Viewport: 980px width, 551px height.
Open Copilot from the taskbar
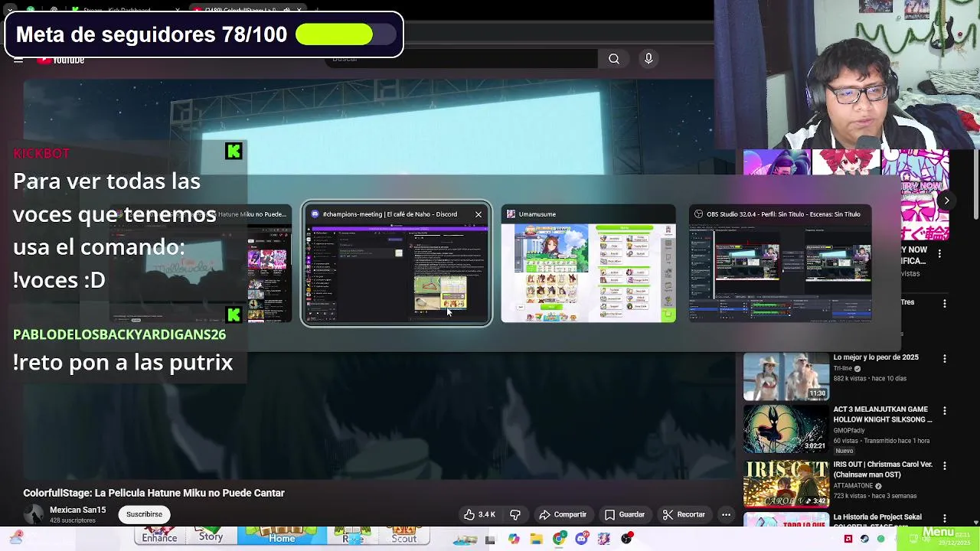(x=513, y=539)
